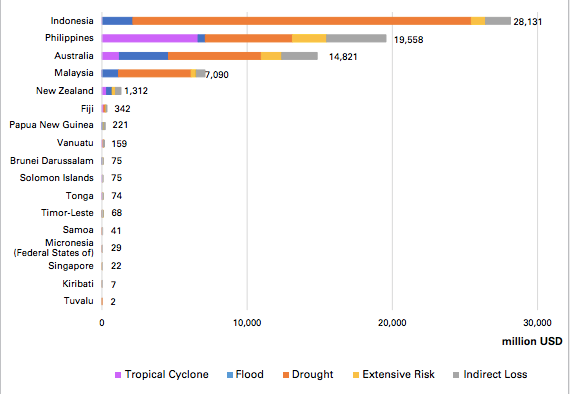Select the Papua New Guinea axis label

tap(51, 125)
